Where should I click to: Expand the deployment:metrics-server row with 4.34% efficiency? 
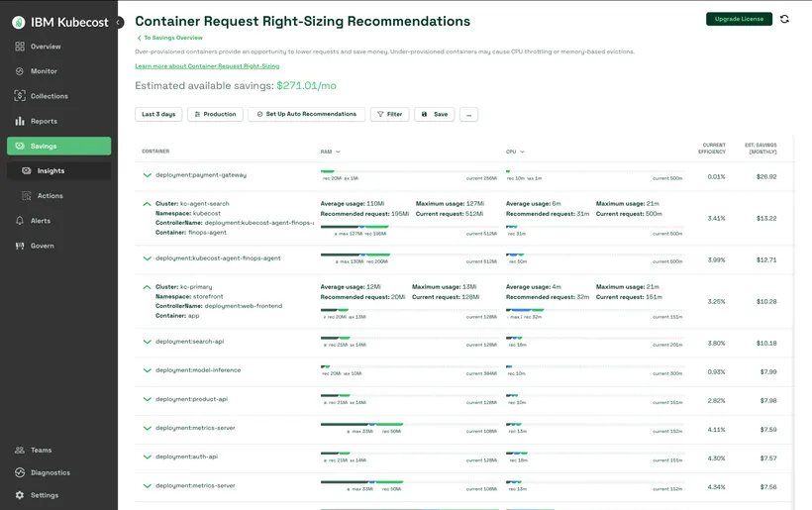[148, 485]
